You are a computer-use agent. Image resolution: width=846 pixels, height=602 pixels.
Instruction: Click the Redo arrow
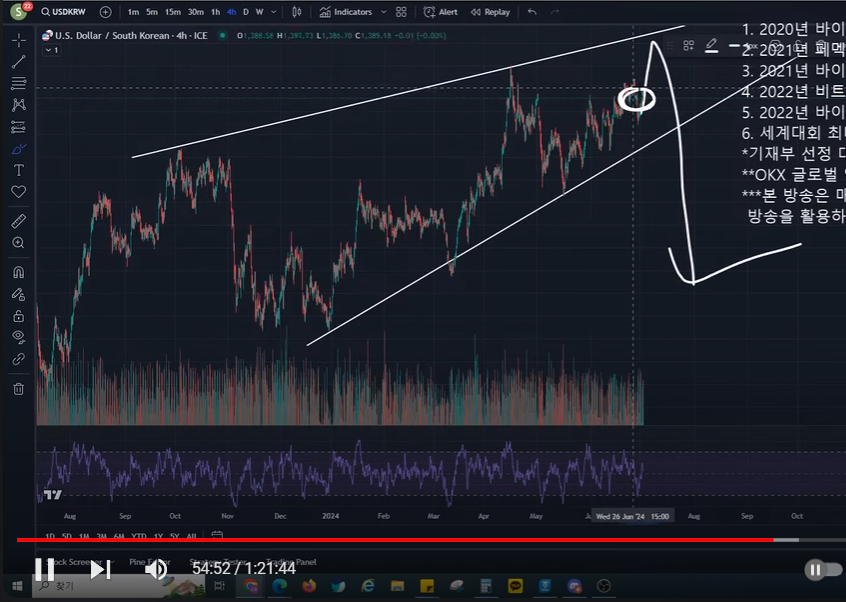[x=555, y=12]
